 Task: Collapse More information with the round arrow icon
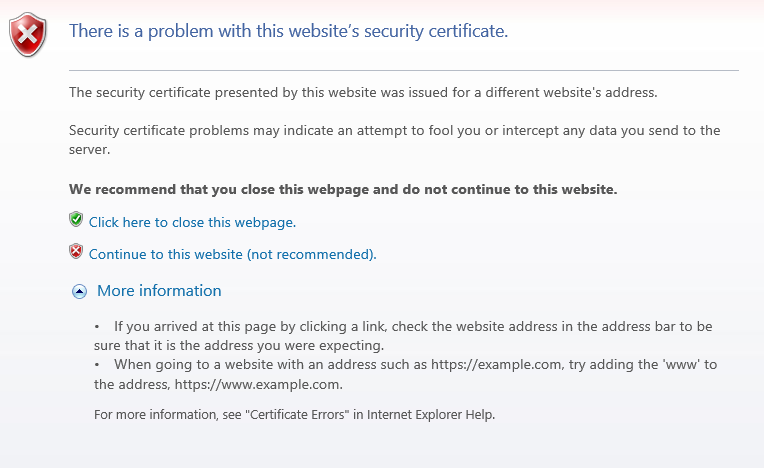[79, 291]
